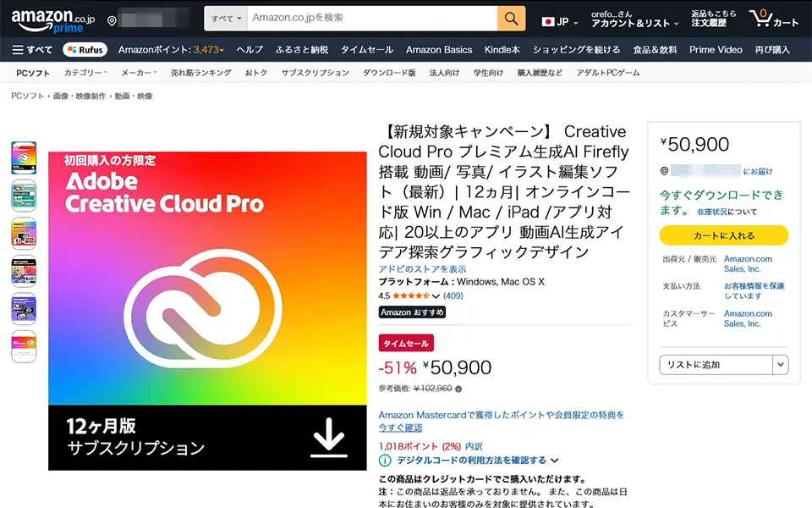The image size is (812, 508).
Task: Expand the リストに追加 dropdown arrow
Action: coord(780,365)
